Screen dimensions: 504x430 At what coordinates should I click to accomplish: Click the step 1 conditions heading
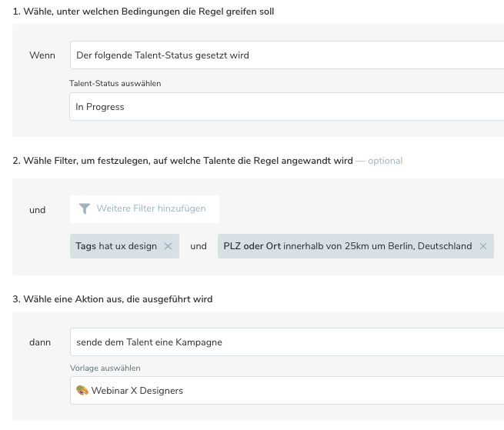click(143, 12)
